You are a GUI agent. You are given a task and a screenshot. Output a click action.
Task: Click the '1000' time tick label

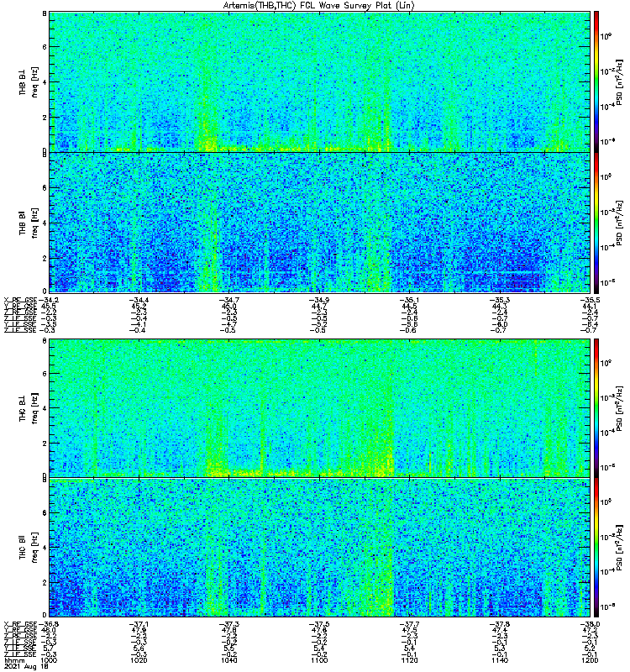pyautogui.click(x=49, y=660)
